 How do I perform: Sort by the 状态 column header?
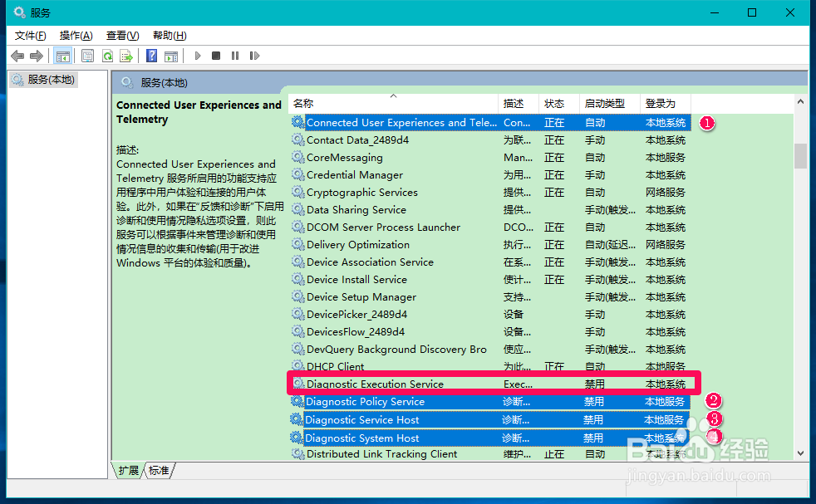click(559, 104)
